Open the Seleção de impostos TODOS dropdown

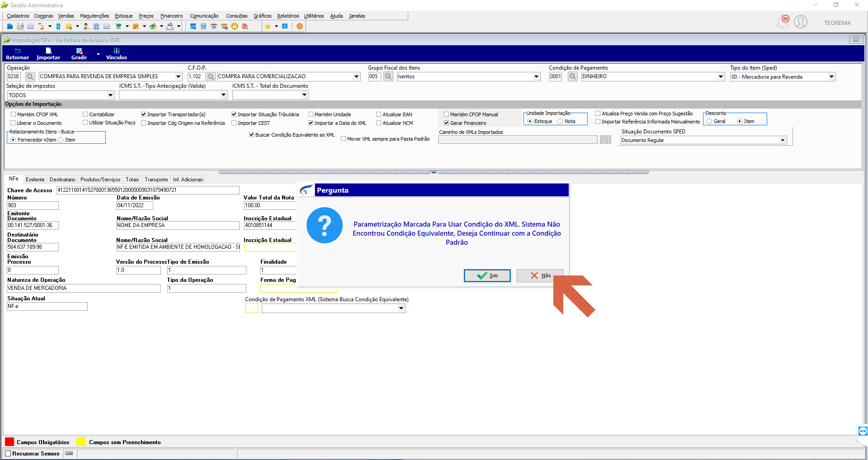(110, 95)
